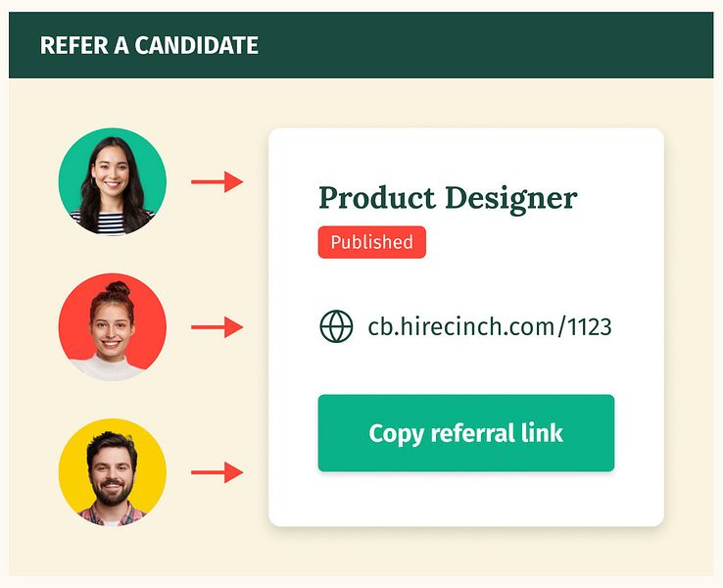
Task: Select the avatar of the woman with a hair bun
Action: pyautogui.click(x=113, y=327)
